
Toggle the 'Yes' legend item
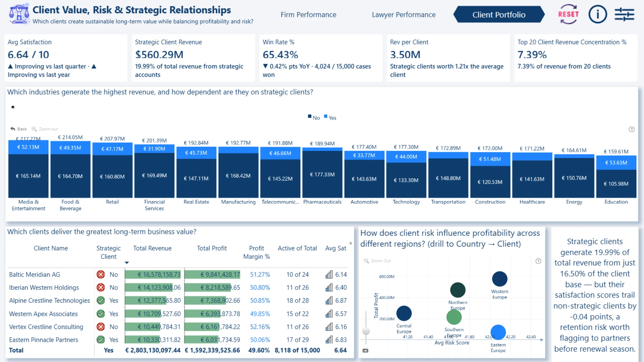[330, 118]
